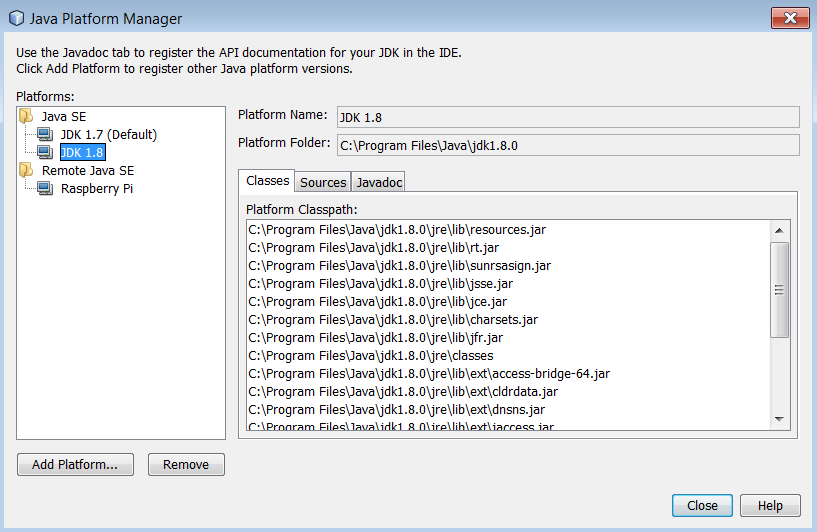Switch to the Classes tab

pyautogui.click(x=267, y=181)
